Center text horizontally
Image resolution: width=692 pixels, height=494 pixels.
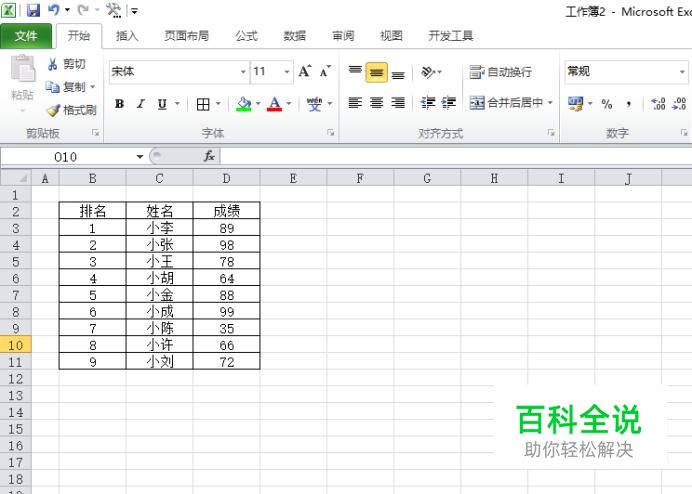tap(376, 103)
